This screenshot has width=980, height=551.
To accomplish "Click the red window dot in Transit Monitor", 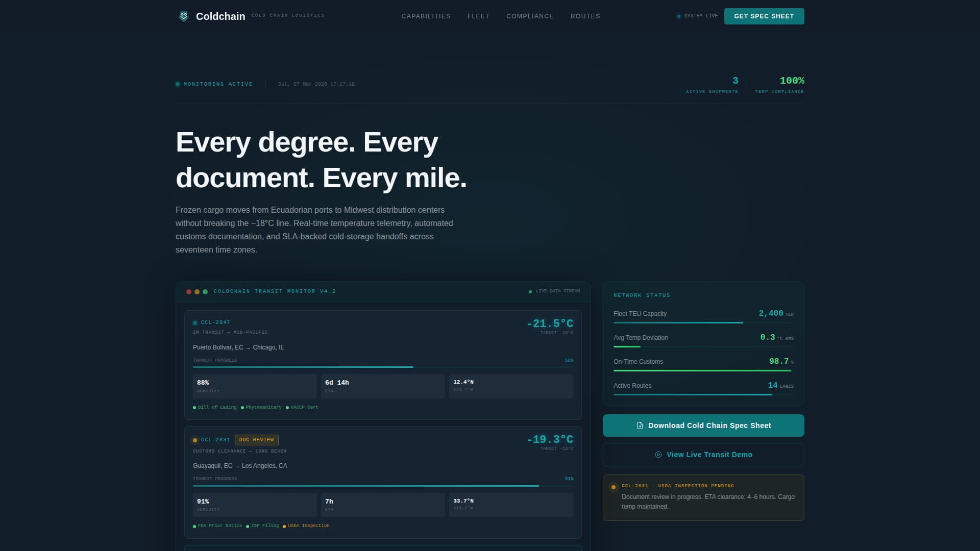I will (x=189, y=292).
